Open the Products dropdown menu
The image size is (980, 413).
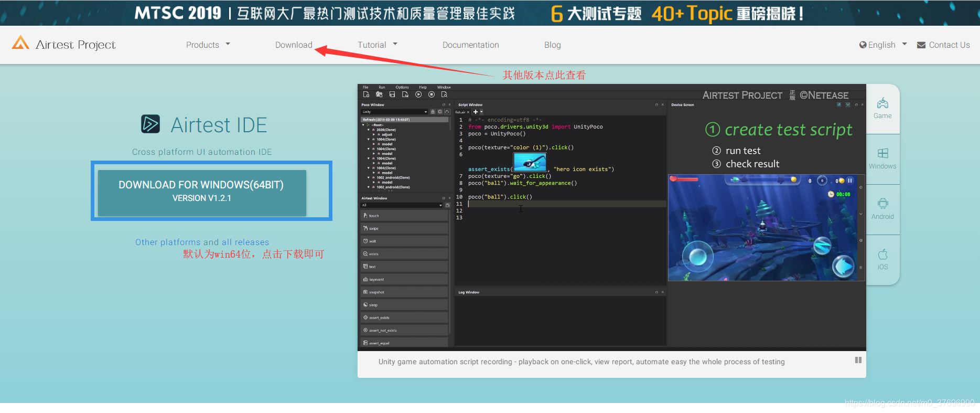pos(208,45)
